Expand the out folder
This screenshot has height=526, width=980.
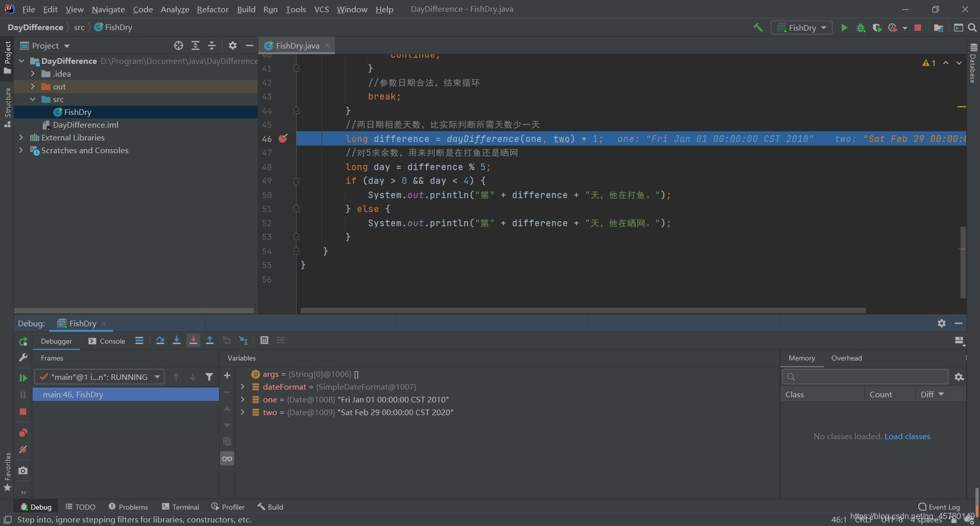(33, 86)
